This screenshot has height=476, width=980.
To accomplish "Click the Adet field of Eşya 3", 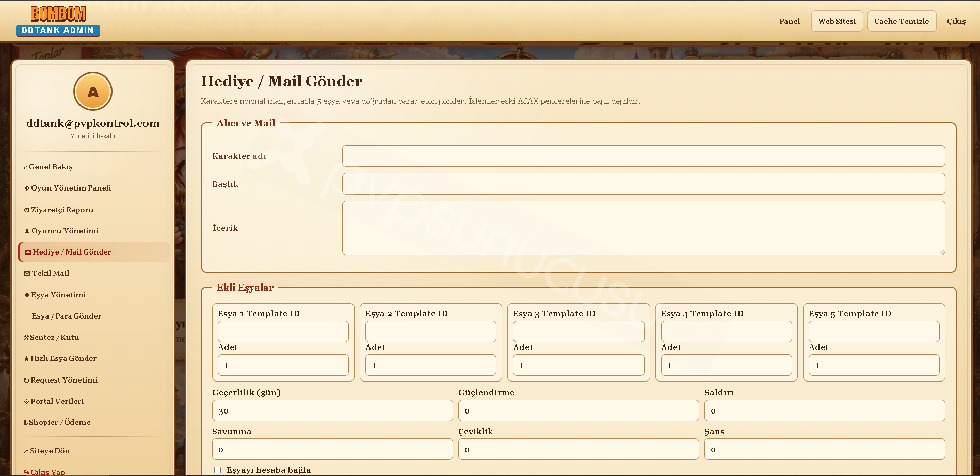I will tap(579, 365).
